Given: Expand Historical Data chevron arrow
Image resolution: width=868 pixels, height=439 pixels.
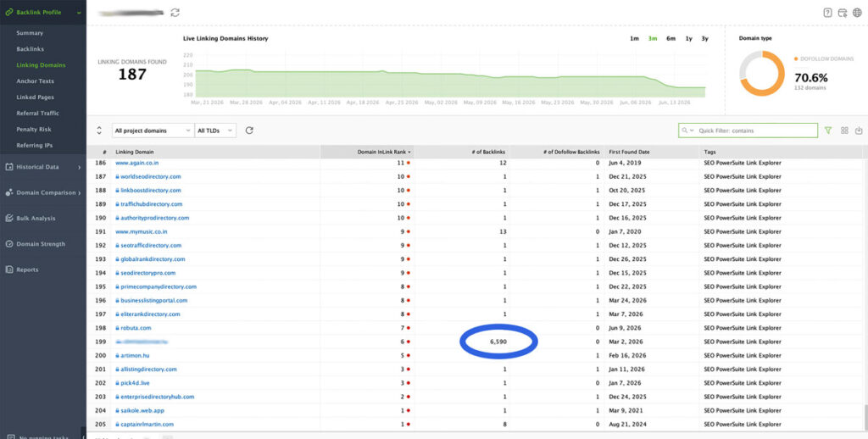Looking at the screenshot, I should click(79, 167).
